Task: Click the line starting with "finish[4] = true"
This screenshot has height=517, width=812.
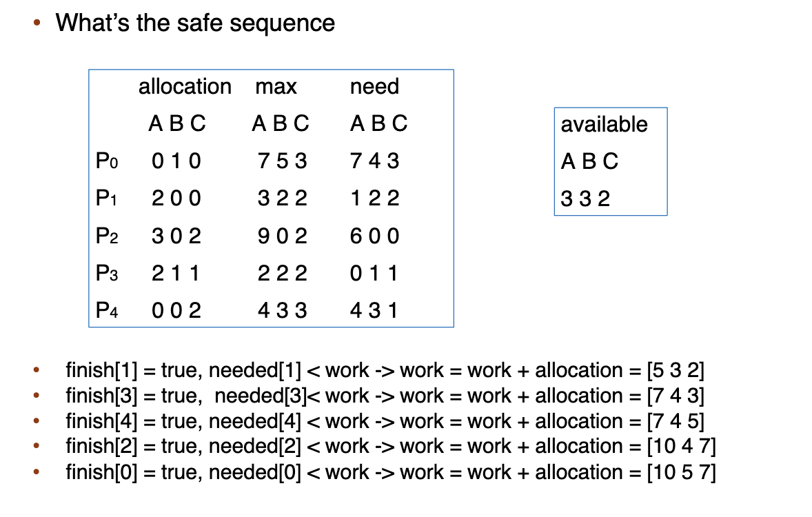Action: pos(385,422)
